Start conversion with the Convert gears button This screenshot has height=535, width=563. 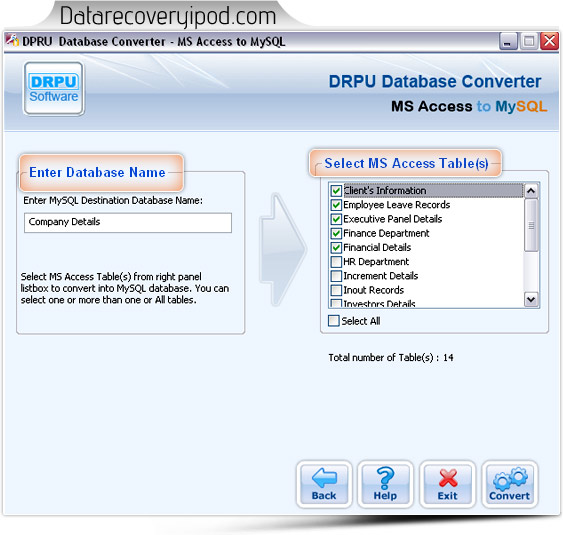pyautogui.click(x=510, y=484)
